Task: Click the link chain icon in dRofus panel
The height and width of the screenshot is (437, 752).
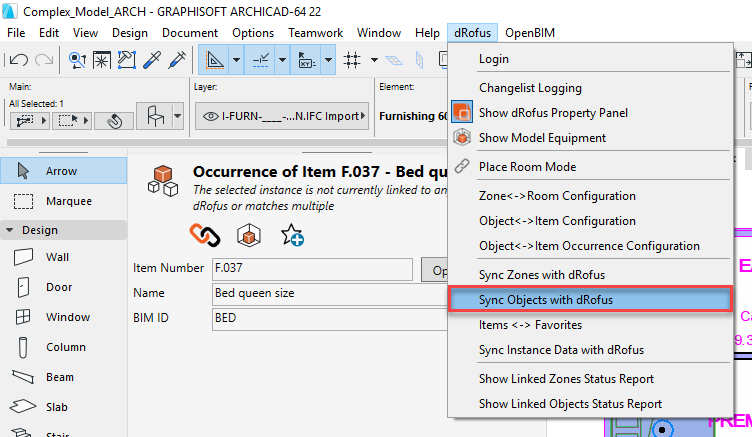Action: click(x=203, y=234)
